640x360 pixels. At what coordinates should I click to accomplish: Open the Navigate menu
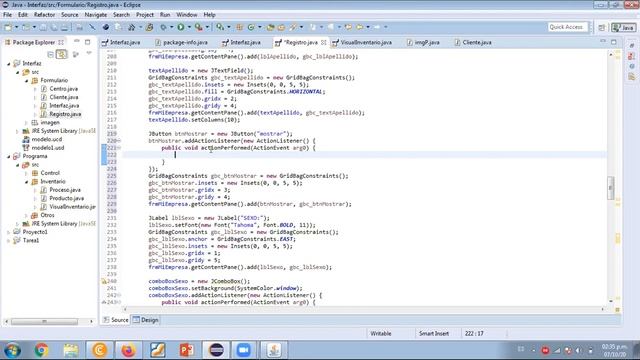pyautogui.click(x=96, y=15)
